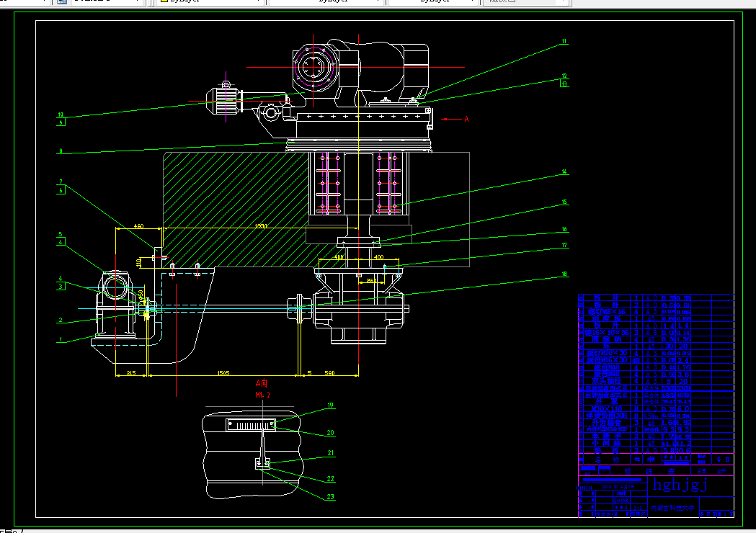756x533 pixels.
Task: Select the quantity 48 cell in parts list
Action: [636, 360]
